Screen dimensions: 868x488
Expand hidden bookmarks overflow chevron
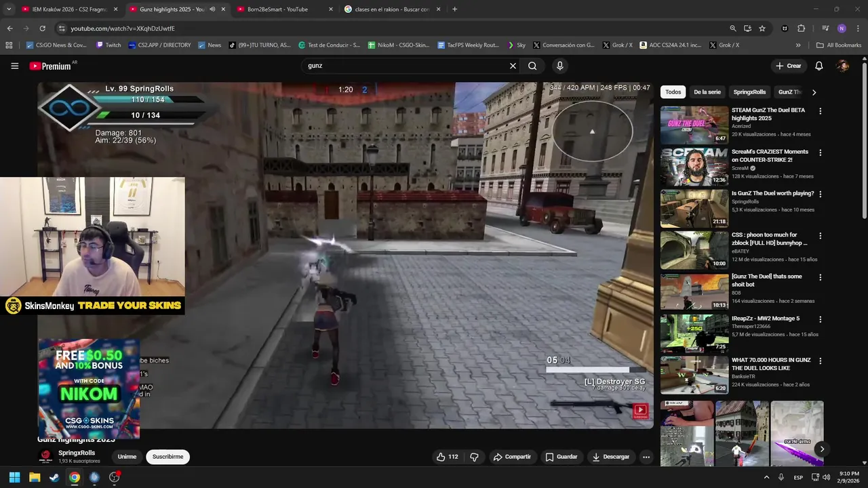pos(798,45)
